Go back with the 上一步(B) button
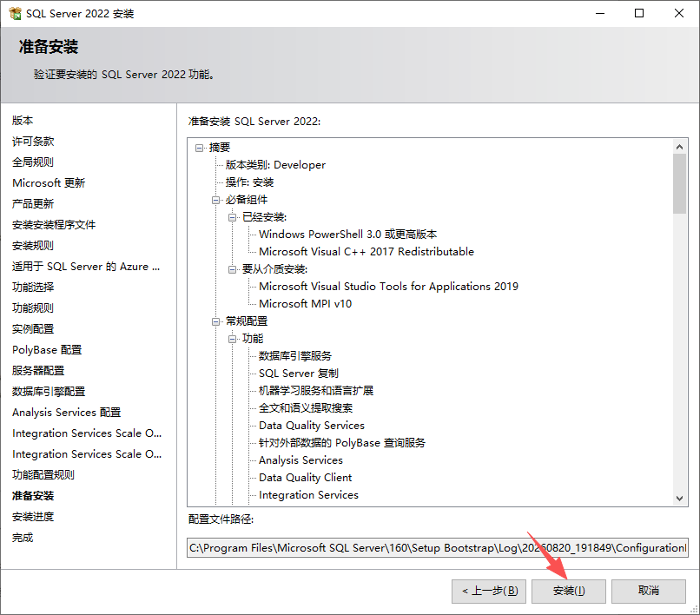Viewport: 700px width, 615px height. coord(489,591)
